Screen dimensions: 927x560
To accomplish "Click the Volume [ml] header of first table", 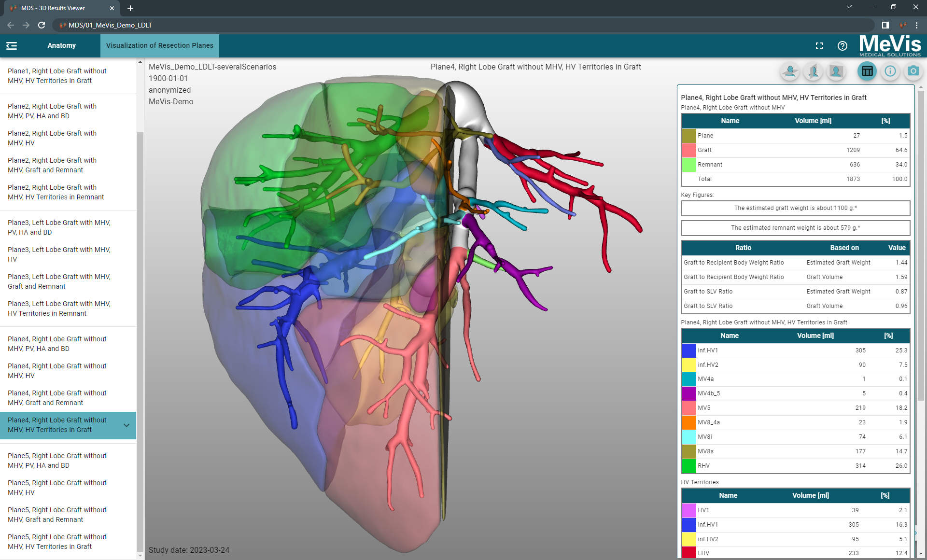I will click(x=813, y=121).
